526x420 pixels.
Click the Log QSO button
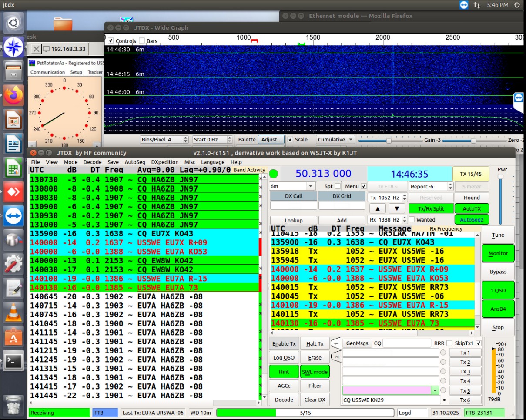(284, 358)
